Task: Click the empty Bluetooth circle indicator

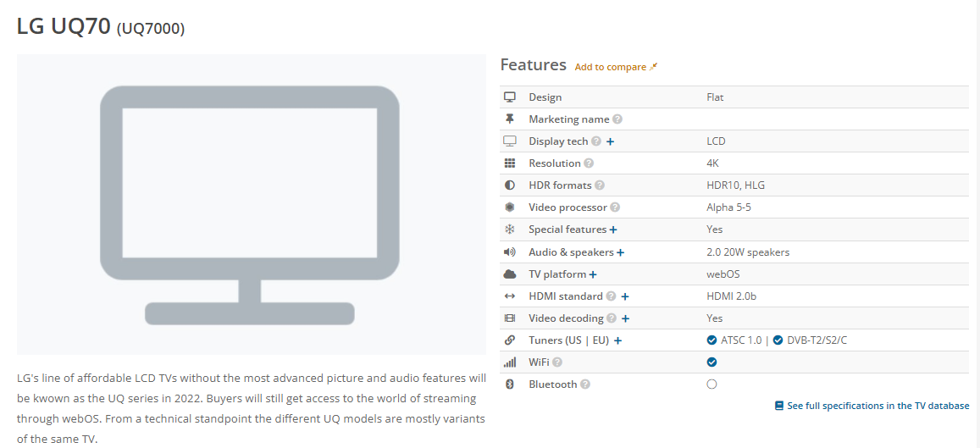Action: (711, 384)
